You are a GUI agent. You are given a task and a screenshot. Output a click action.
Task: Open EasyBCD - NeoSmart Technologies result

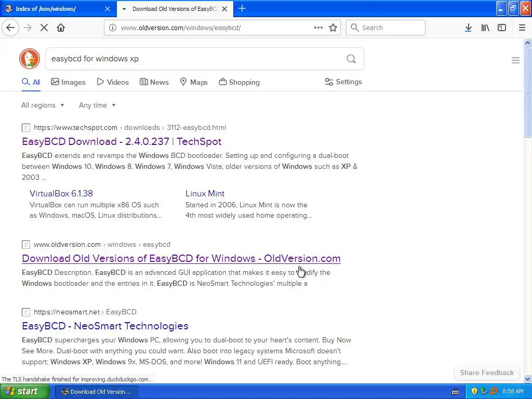click(105, 326)
